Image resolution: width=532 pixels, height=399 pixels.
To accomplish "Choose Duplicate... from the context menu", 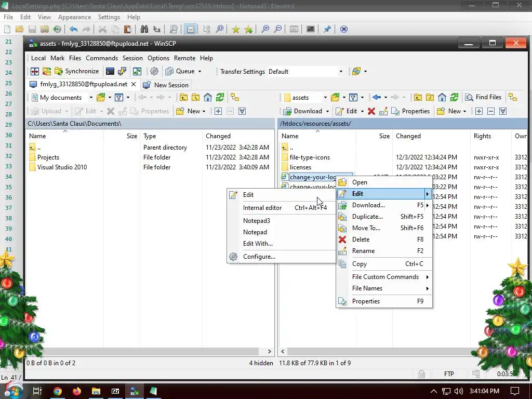I will (x=384, y=217).
